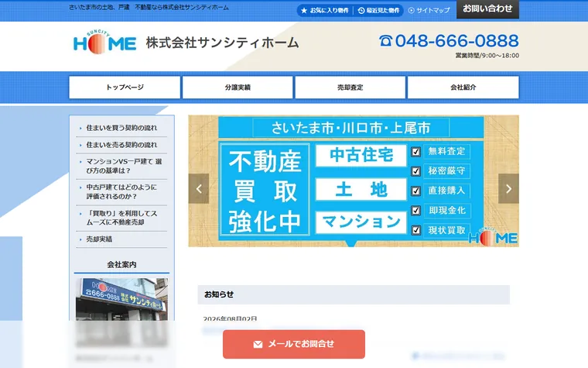Screen dimensions: 588x368
Task: Open 「買取り」を利用してスムーズに不動産売却 link
Action: pos(121,218)
